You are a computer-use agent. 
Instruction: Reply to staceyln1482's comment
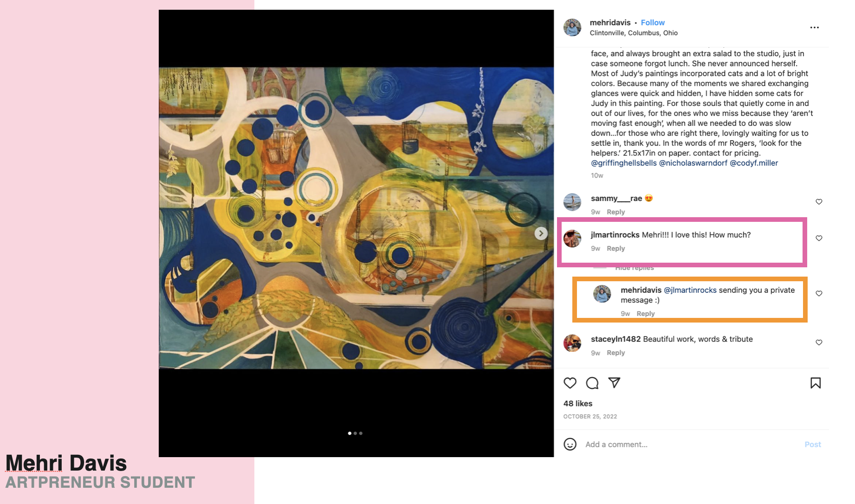click(x=615, y=353)
